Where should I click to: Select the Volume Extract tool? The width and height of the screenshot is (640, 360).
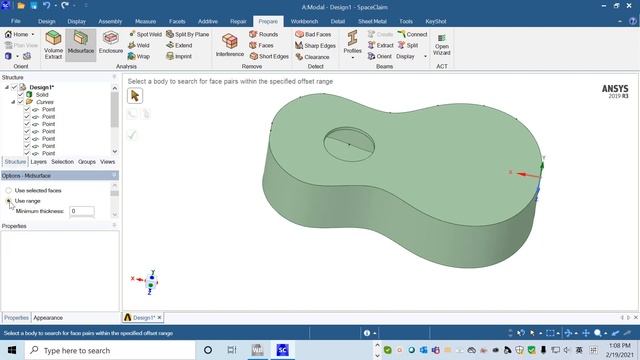click(53, 45)
